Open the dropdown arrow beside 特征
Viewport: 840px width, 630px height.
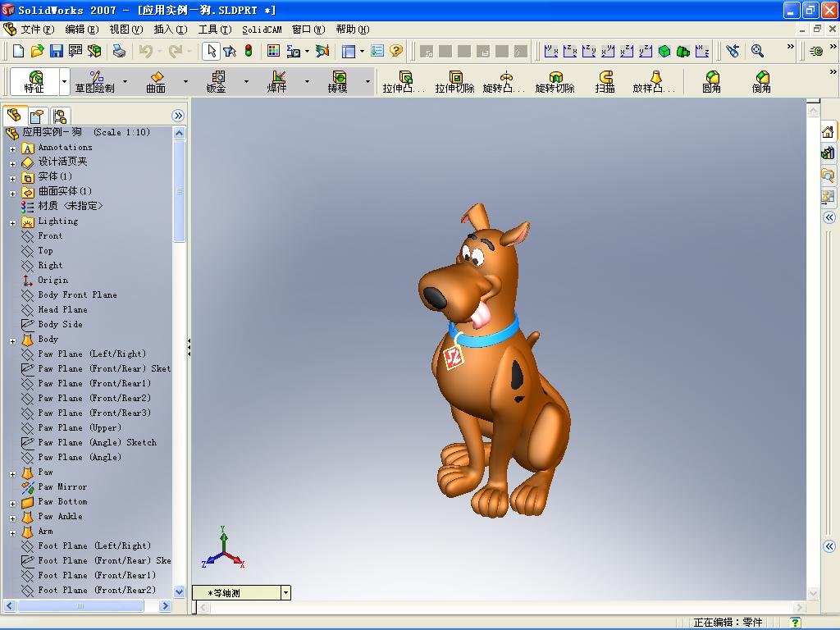(64, 82)
